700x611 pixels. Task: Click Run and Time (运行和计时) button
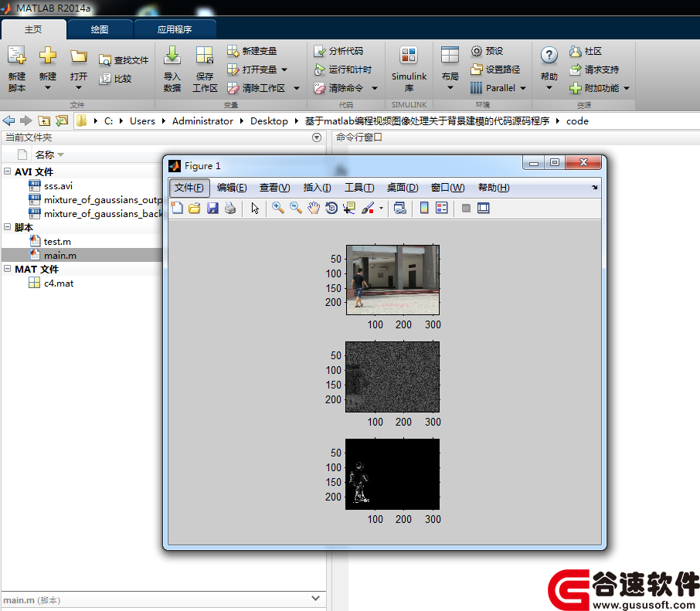pos(343,70)
